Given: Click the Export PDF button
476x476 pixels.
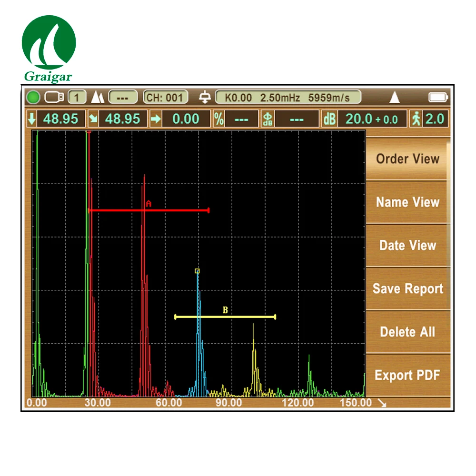Looking at the screenshot, I should (408, 375).
